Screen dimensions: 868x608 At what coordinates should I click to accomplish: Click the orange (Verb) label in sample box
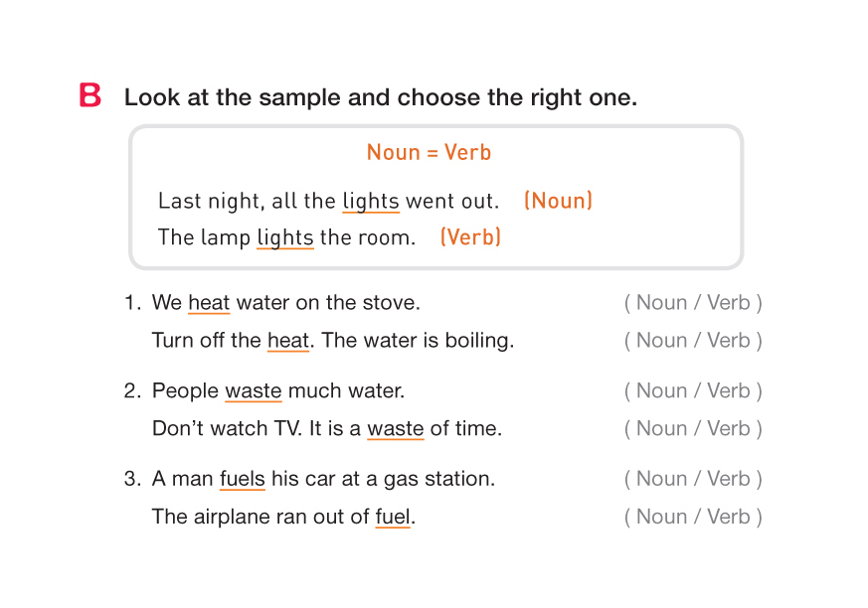pos(470,237)
